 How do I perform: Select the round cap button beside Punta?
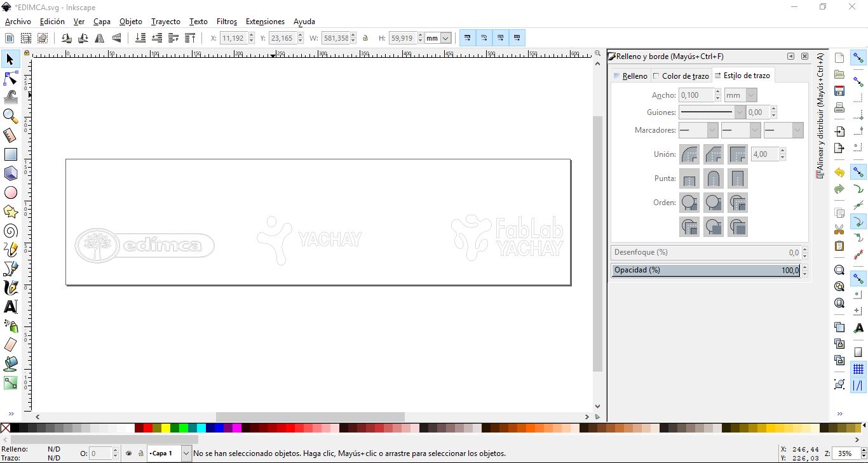point(714,178)
